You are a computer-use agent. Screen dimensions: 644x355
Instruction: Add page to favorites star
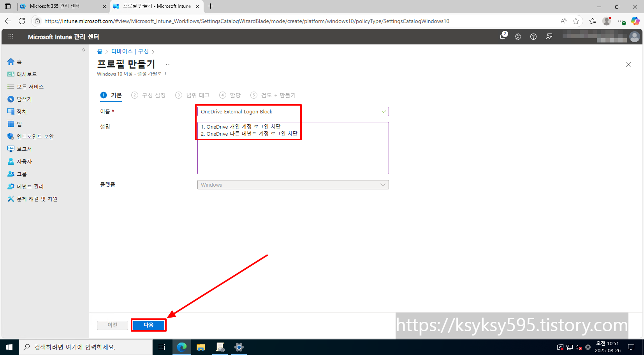coord(576,21)
